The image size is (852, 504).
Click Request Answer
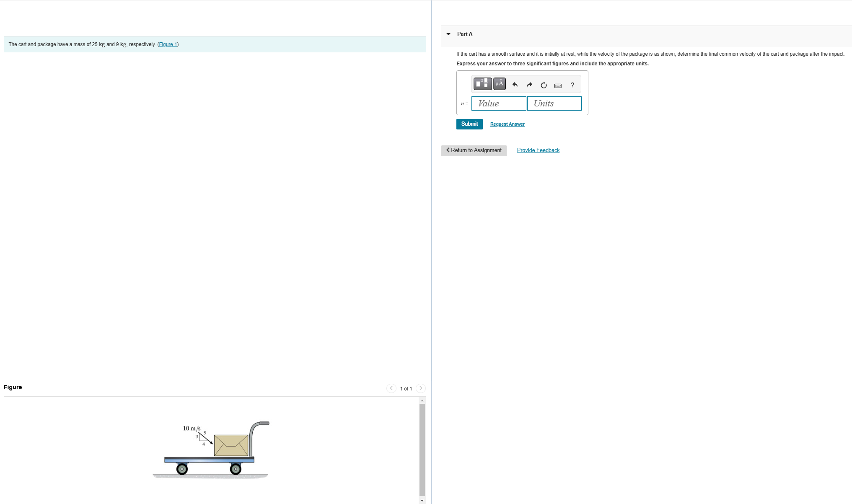[x=507, y=124]
